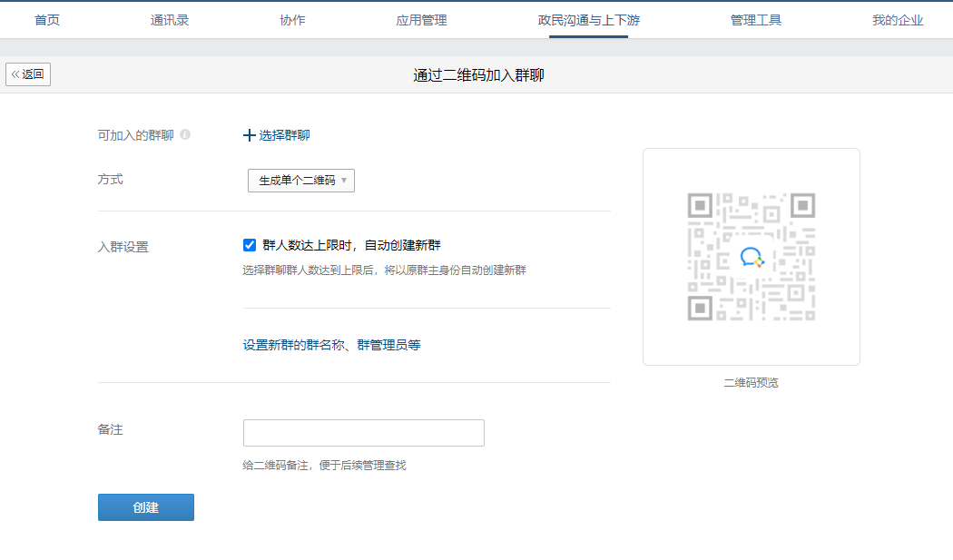Click the plus icon before 选择群聊
The image size is (953, 560).
pyautogui.click(x=250, y=135)
